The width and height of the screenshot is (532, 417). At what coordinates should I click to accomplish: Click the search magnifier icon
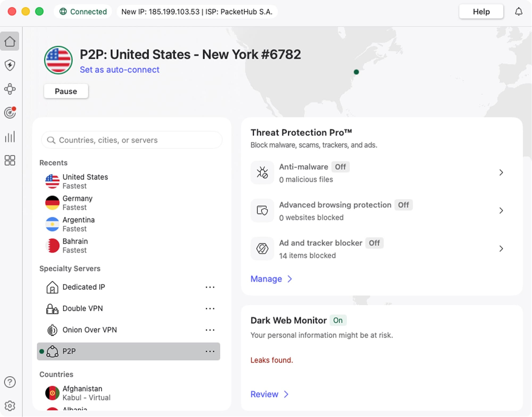[x=51, y=140]
